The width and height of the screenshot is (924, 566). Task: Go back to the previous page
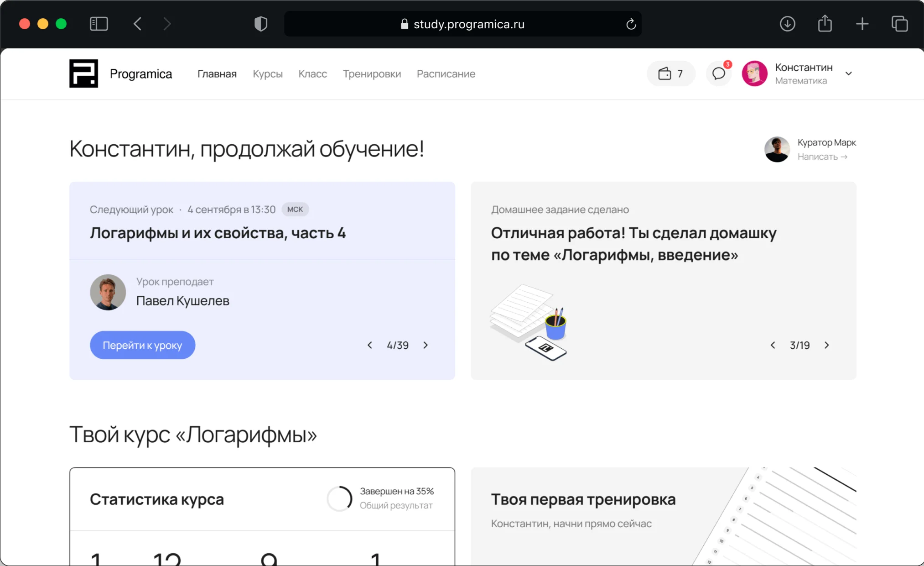(137, 24)
